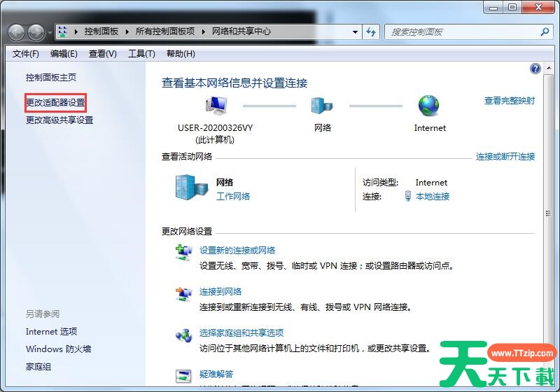
Task: Click the 网络 icon in network map
Action: coord(322,106)
